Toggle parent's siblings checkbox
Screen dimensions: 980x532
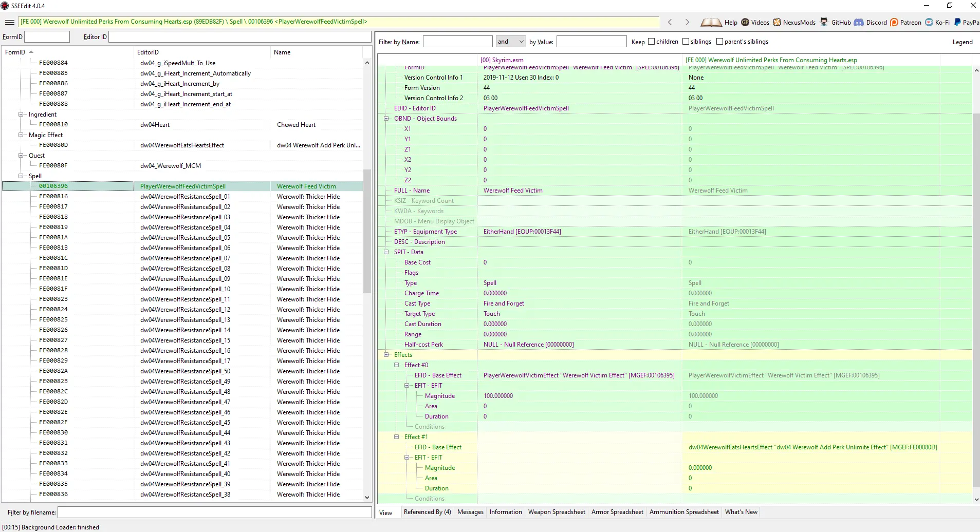(x=720, y=42)
